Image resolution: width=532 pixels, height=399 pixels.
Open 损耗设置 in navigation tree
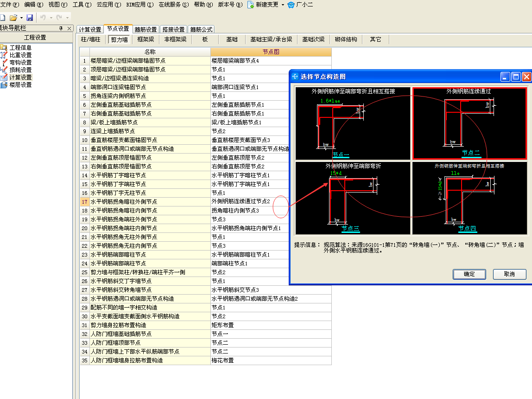point(20,70)
